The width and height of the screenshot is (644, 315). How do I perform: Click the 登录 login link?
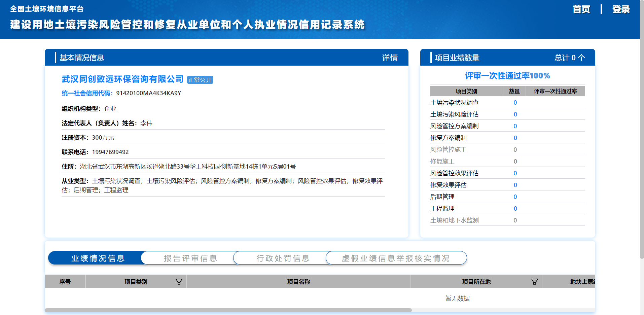pyautogui.click(x=621, y=9)
